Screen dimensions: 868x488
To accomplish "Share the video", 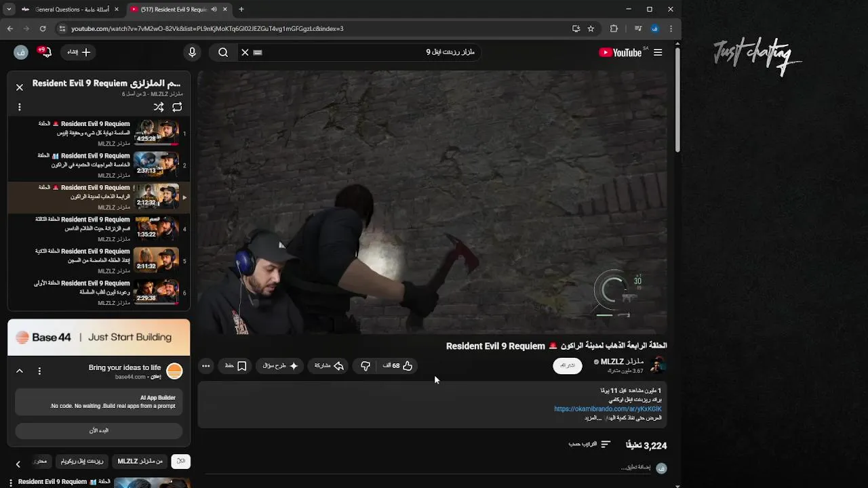I will tap(329, 366).
